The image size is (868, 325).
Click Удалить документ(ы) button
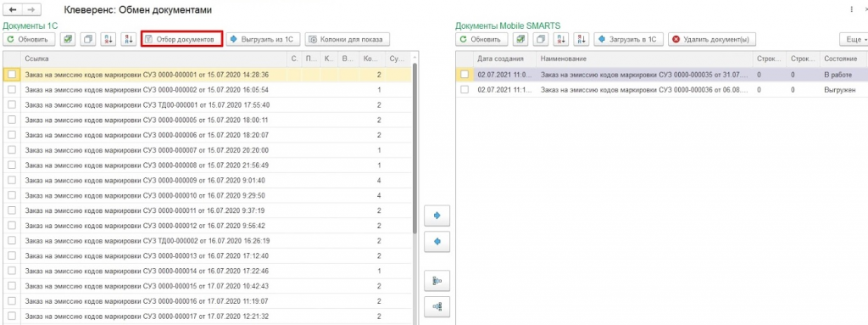click(x=712, y=39)
